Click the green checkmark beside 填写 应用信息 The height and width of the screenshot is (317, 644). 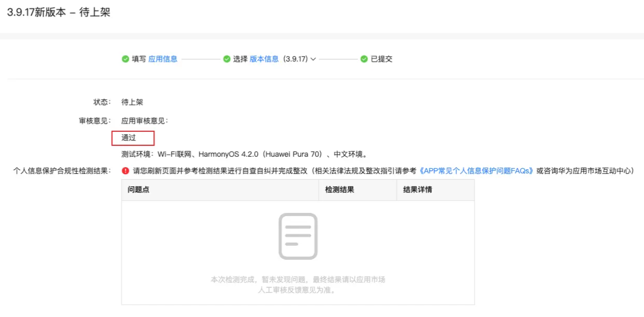coord(125,59)
